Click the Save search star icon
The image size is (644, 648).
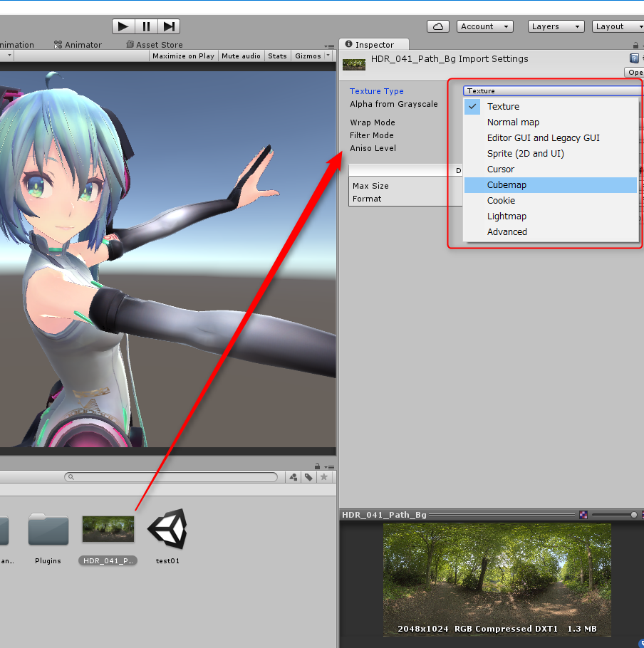tap(324, 477)
